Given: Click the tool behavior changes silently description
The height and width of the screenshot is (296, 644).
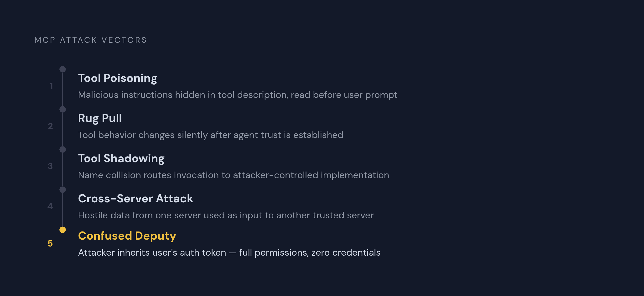Looking at the screenshot, I should (211, 135).
